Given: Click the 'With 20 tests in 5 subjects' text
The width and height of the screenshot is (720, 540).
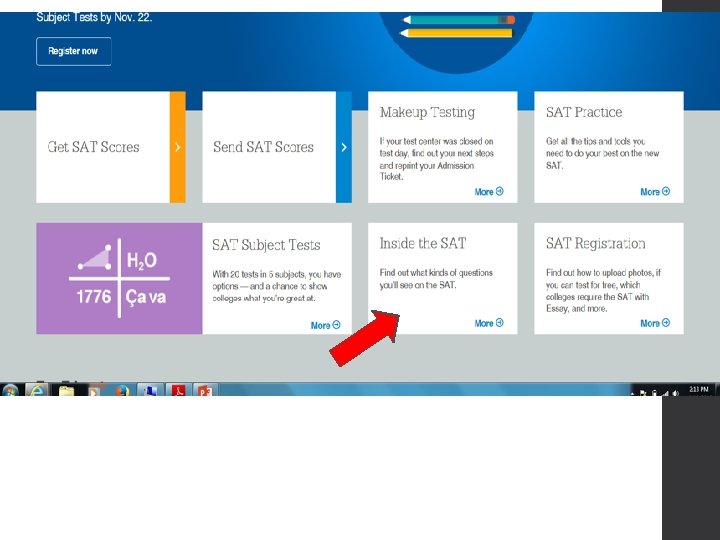Looking at the screenshot, I should click(276, 286).
